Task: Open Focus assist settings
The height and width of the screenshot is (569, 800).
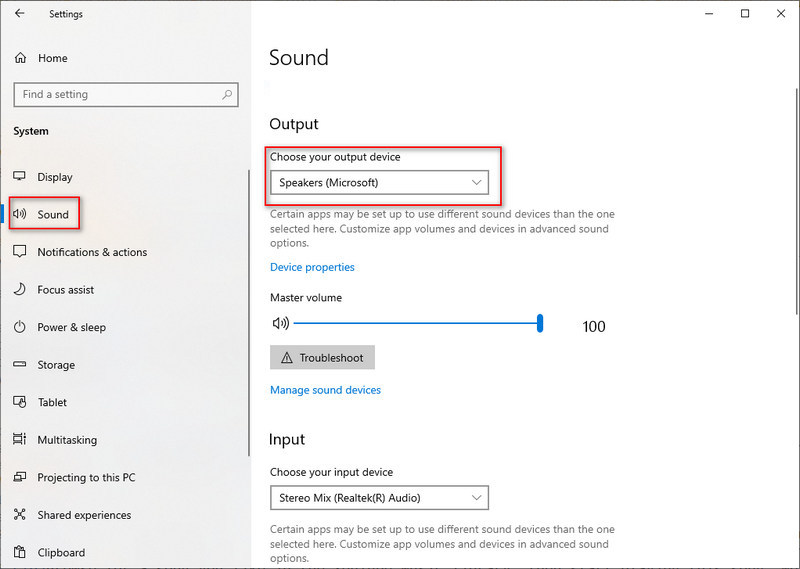Action: tap(66, 290)
